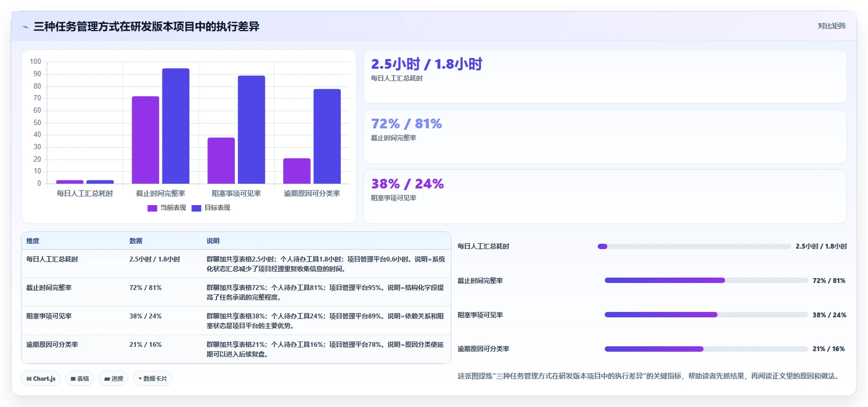
Task: Click description starting 群聊加共享表格21%
Action: click(x=326, y=350)
